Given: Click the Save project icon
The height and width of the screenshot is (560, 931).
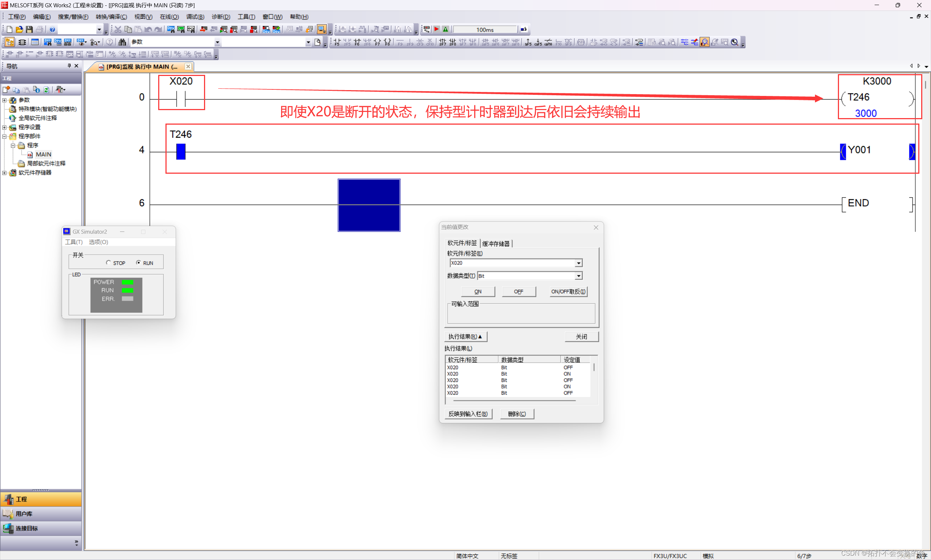Looking at the screenshot, I should coord(29,29).
